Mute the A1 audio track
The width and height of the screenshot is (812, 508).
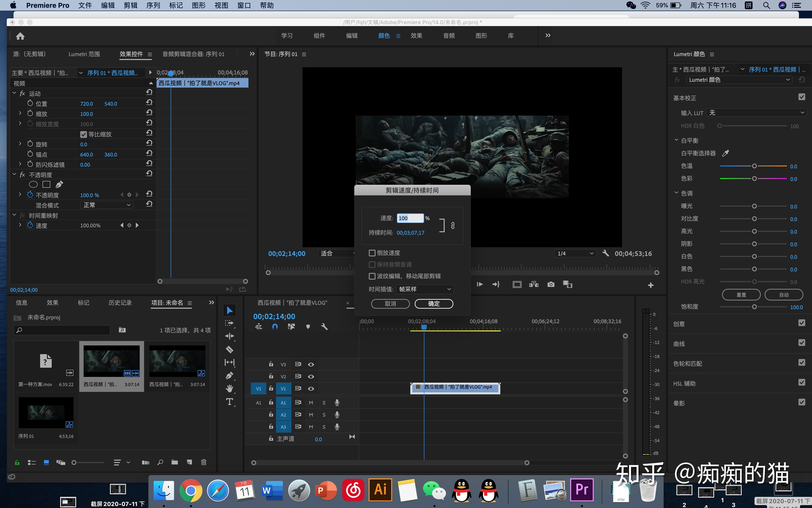point(311,403)
